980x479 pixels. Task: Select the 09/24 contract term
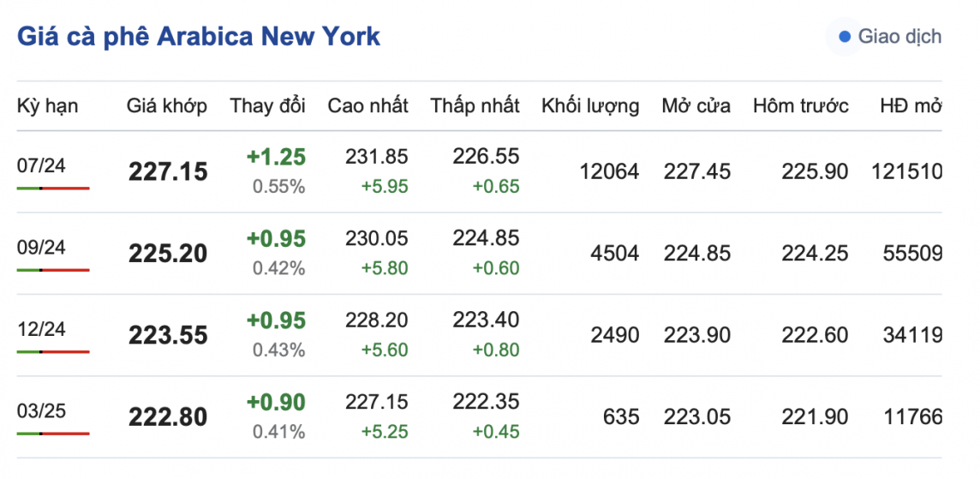(x=41, y=248)
